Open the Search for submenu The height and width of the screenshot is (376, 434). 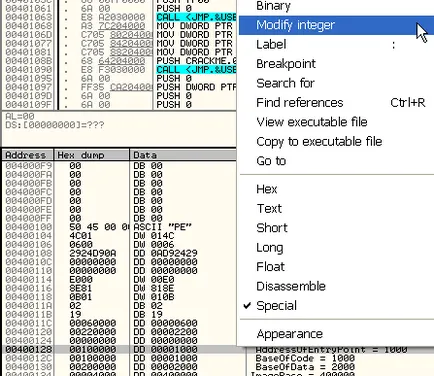pyautogui.click(x=336, y=83)
